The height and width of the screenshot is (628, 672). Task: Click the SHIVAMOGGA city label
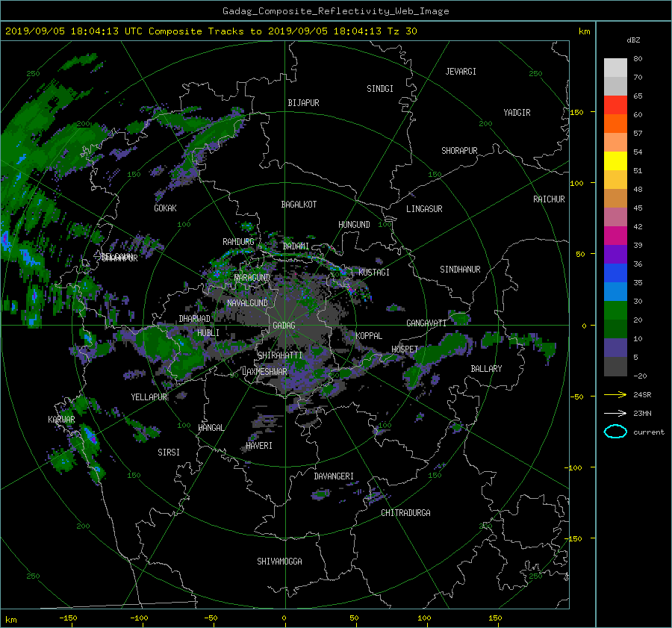click(279, 562)
